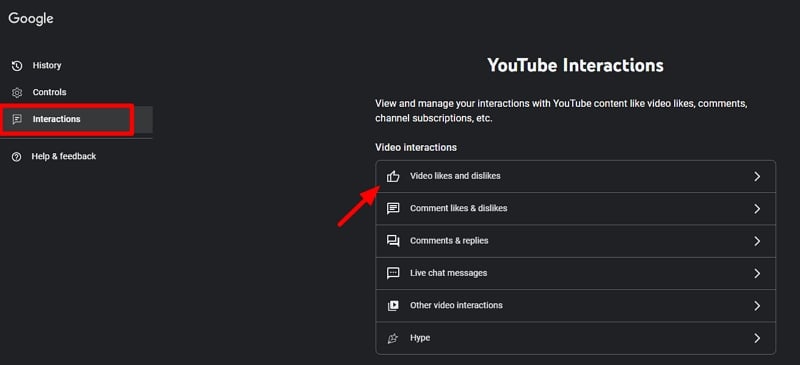This screenshot has height=365, width=800.
Task: Expand Comment likes & dislikes chevron
Action: pos(757,209)
